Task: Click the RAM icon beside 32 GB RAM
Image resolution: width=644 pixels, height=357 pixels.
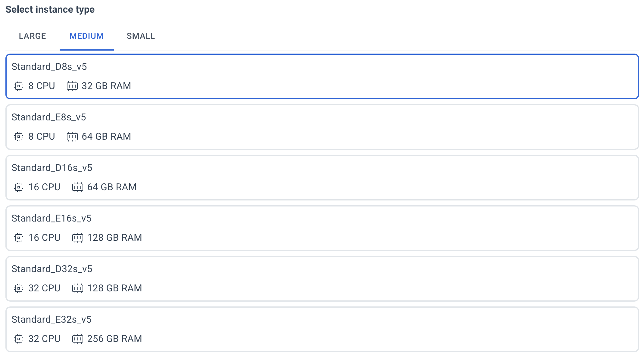Action: [x=72, y=86]
